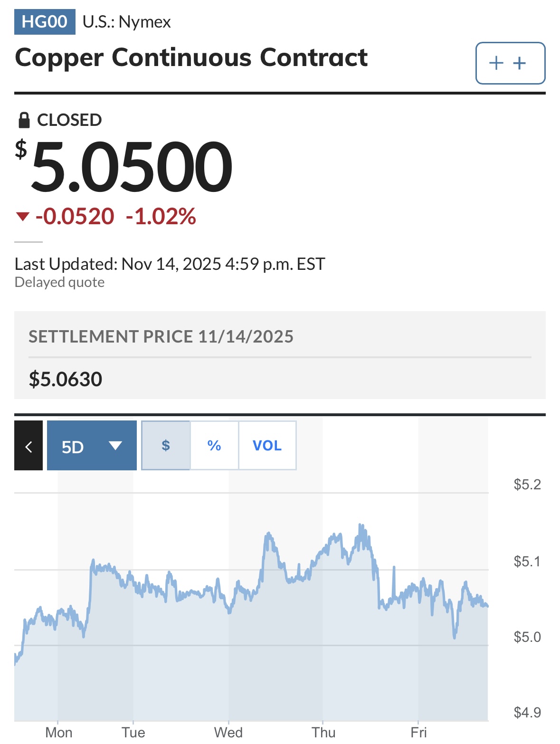Click the Thursday peak on the price chart
Viewport: 560px width, 744px height.
tap(361, 525)
